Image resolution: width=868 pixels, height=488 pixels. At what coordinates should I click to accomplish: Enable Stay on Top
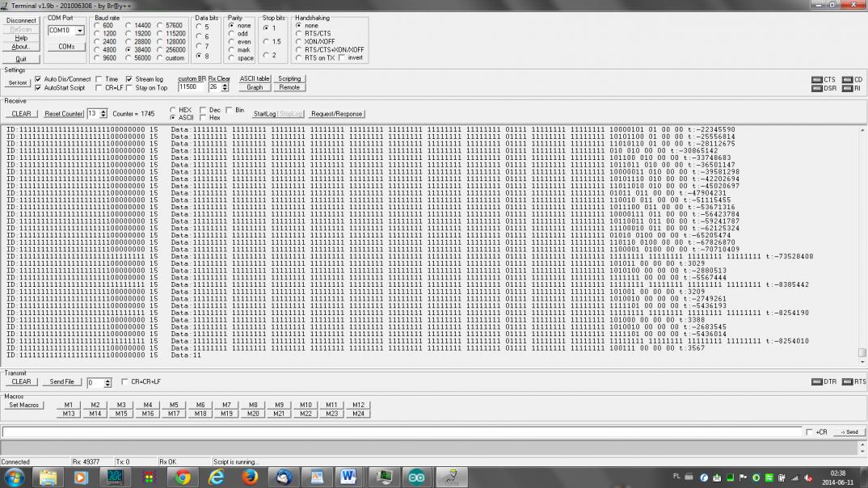[x=129, y=88]
